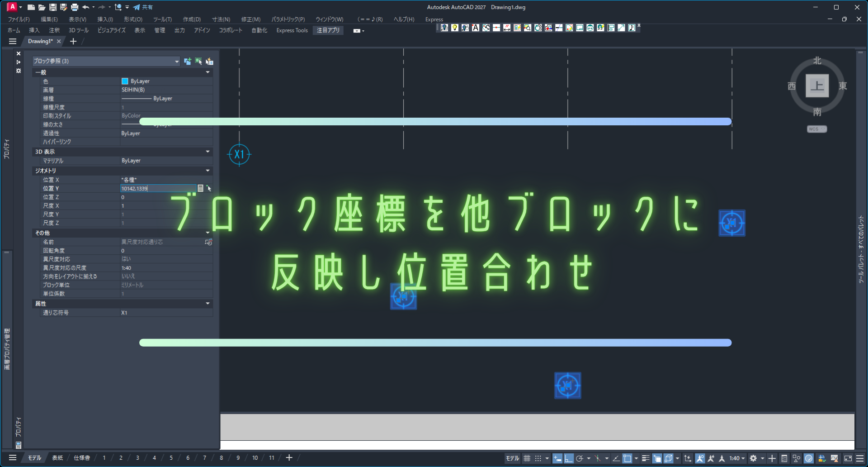The image size is (868, 467).
Task: Click the Quick Select icon in Properties palette
Action: point(209,61)
